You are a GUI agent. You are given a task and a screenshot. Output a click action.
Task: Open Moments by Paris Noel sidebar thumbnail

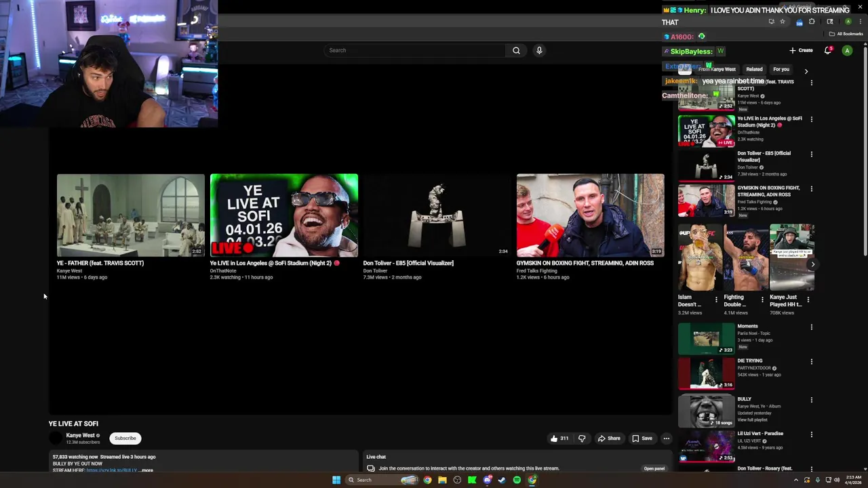(x=706, y=338)
